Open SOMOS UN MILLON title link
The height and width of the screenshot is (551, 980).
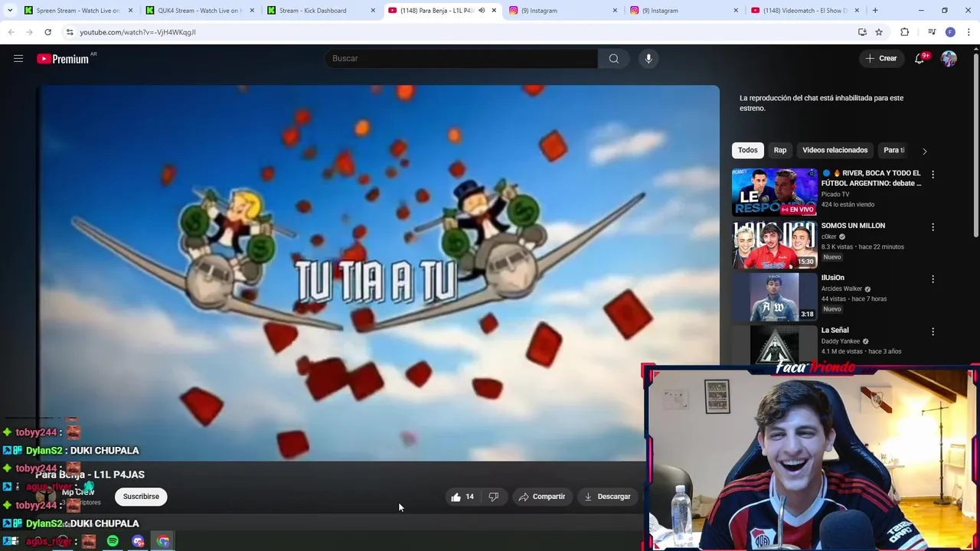(853, 226)
